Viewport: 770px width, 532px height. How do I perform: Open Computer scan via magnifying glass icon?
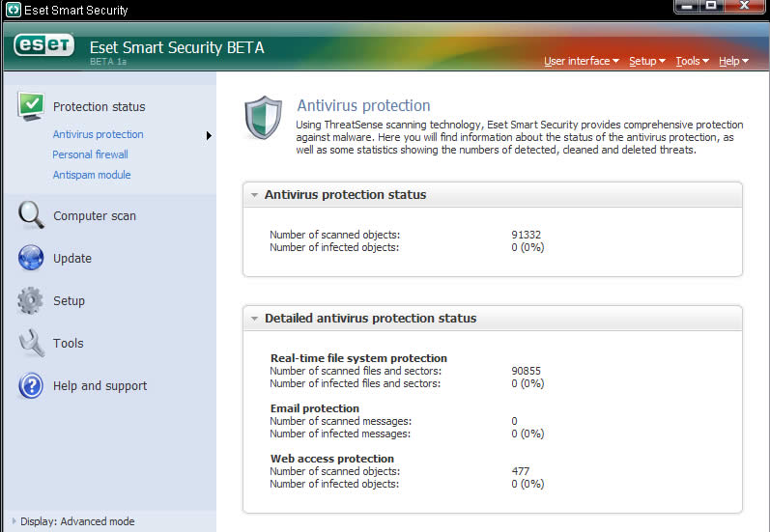pyautogui.click(x=31, y=215)
